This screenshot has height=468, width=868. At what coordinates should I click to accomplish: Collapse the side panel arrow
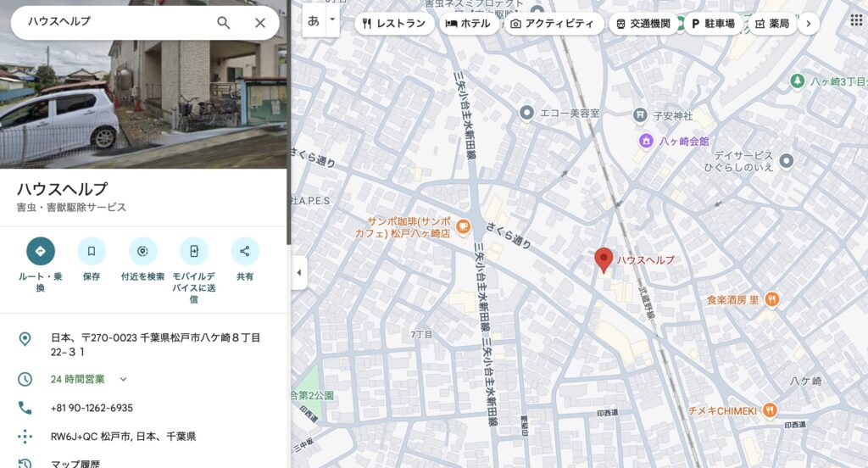299,272
